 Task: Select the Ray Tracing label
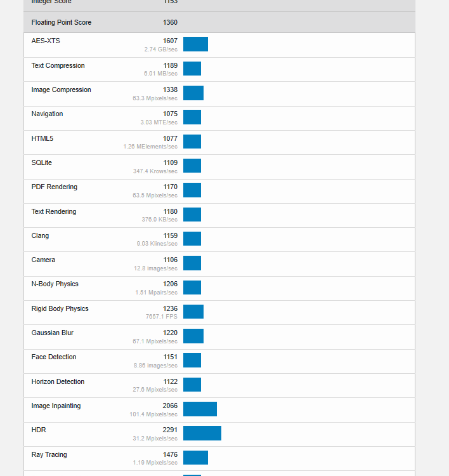click(x=49, y=455)
